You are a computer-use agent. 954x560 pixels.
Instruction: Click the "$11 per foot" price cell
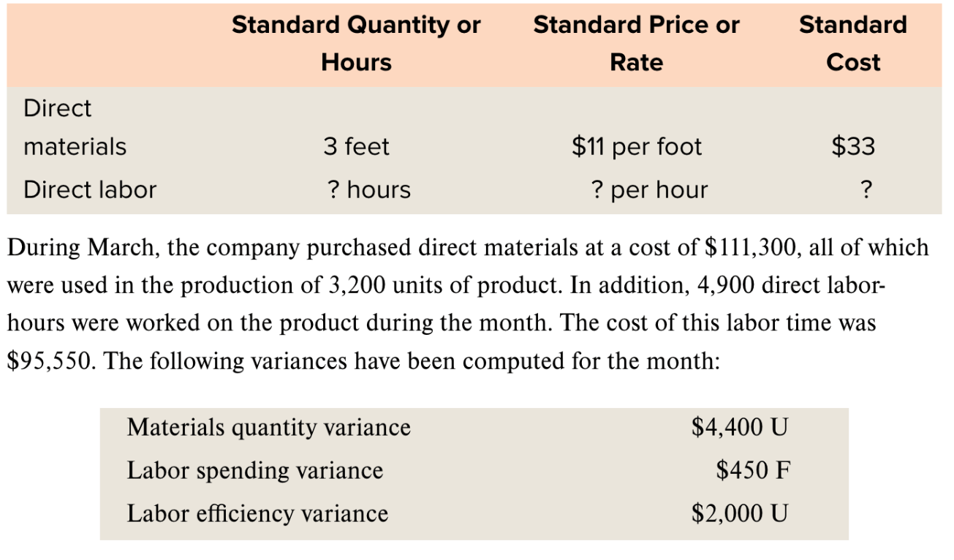(x=636, y=147)
